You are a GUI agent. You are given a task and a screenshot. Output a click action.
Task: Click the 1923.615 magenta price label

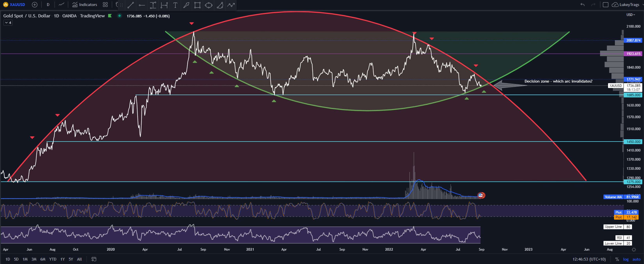633,54
